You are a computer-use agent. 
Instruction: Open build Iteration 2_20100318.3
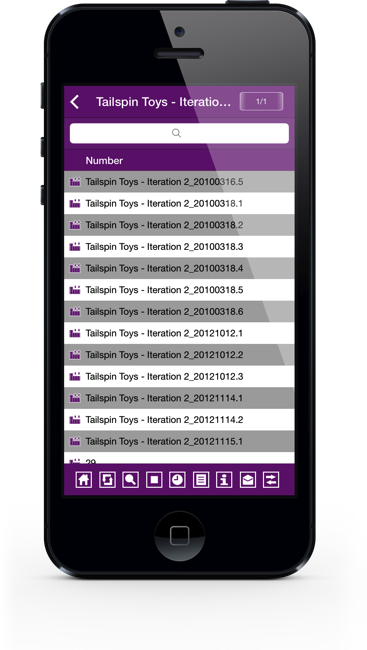coord(179,247)
